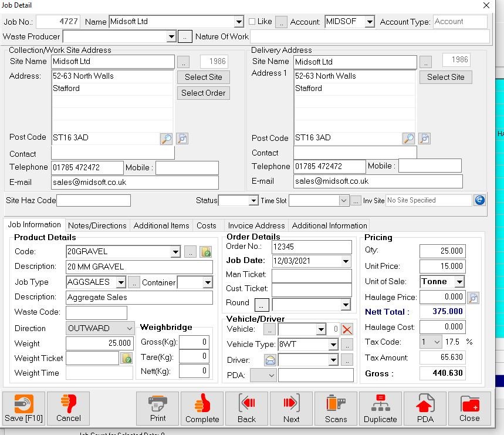Click delivery Post Code map document icon
The image size is (504, 435).
(x=425, y=139)
